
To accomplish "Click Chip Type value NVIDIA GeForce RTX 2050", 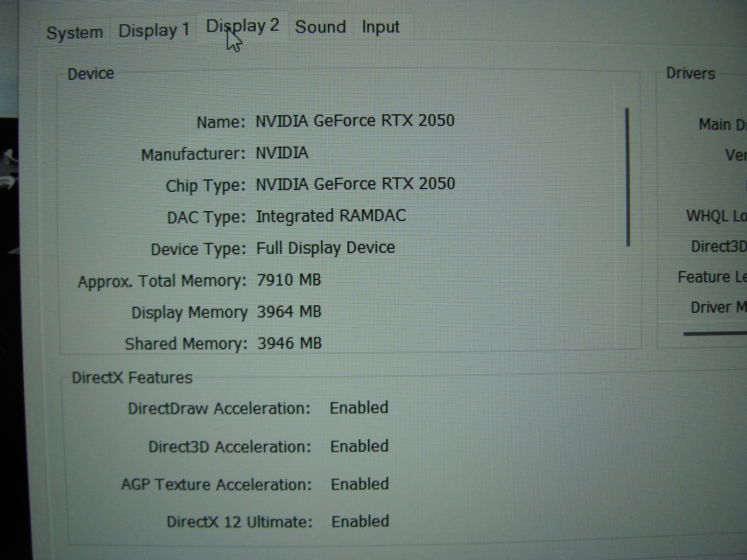I will 355,183.
